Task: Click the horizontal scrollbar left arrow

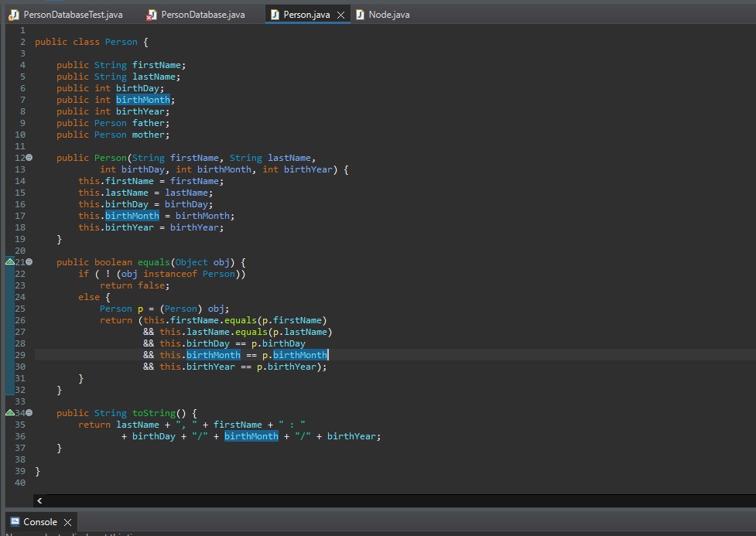Action: tap(39, 501)
